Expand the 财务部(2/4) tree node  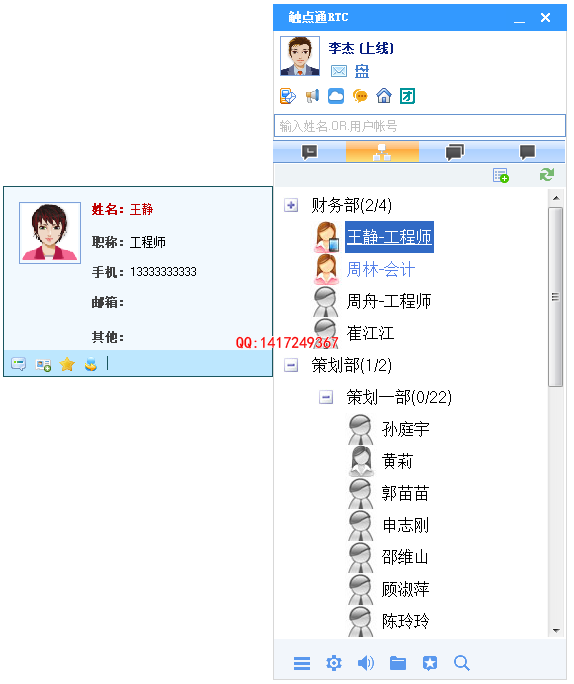[x=291, y=205]
